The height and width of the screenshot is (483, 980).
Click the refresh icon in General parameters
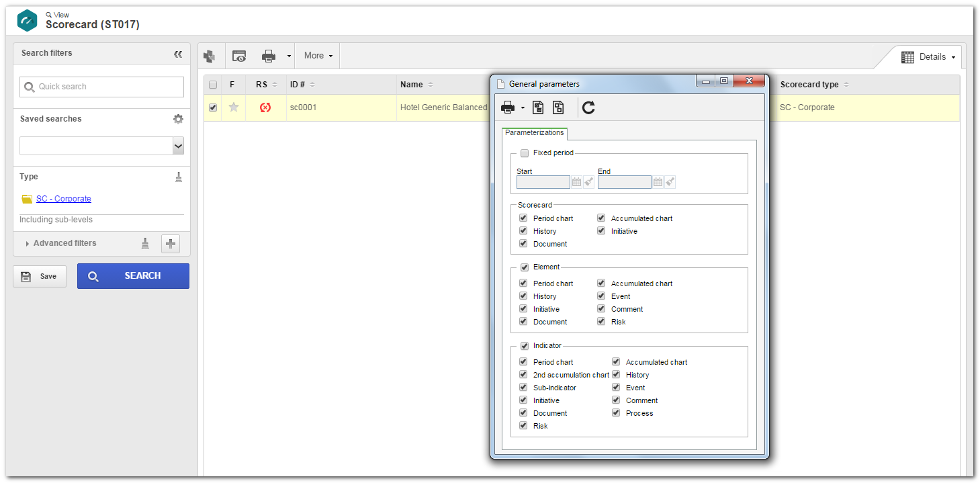pyautogui.click(x=588, y=107)
